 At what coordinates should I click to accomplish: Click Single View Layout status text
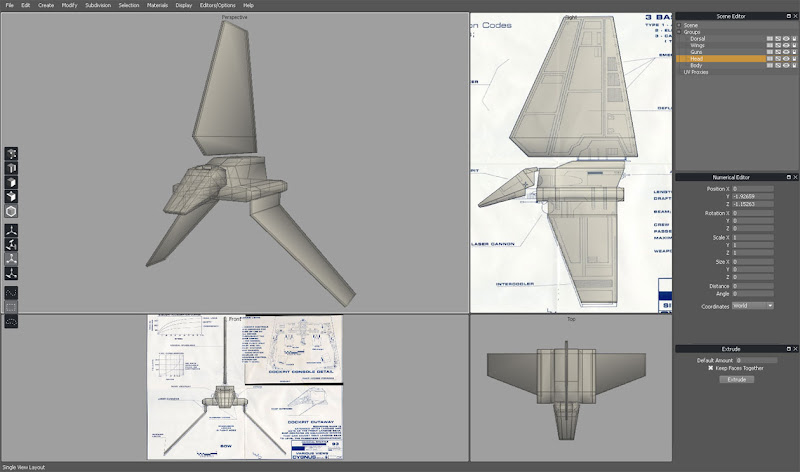click(x=23, y=467)
